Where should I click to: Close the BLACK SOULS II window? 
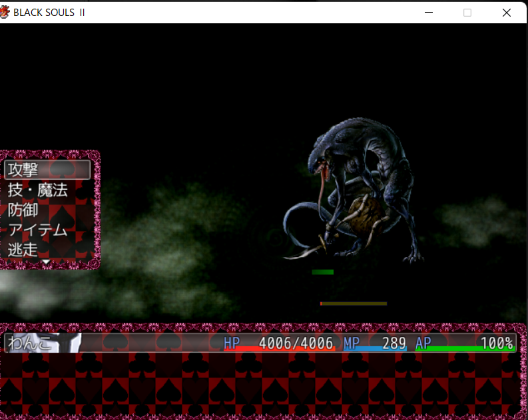point(506,13)
